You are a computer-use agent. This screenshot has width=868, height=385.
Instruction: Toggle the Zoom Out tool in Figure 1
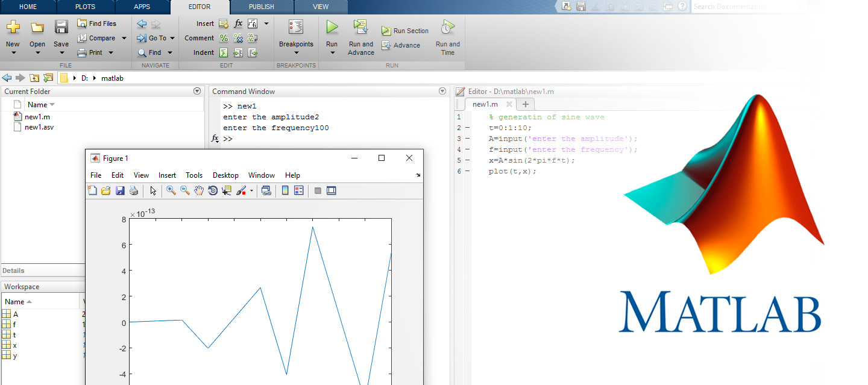pyautogui.click(x=185, y=190)
